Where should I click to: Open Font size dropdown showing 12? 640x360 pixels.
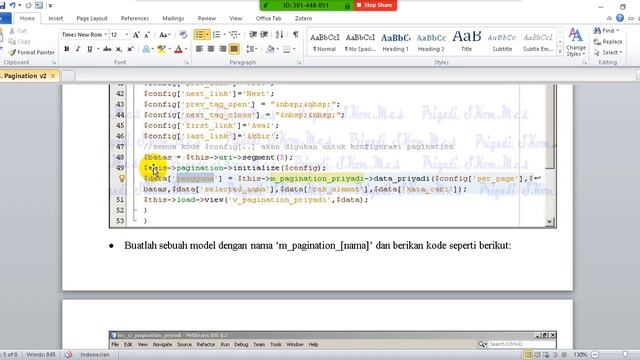coord(127,35)
